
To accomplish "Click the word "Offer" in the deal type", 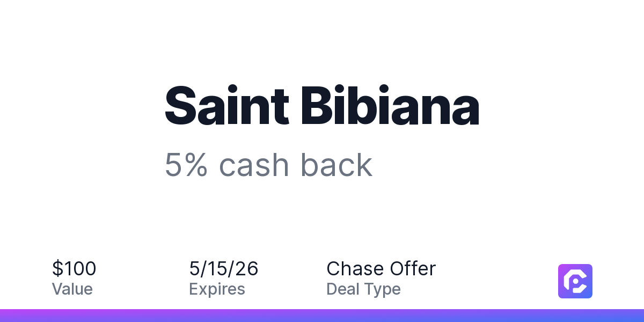I will coord(413,268).
